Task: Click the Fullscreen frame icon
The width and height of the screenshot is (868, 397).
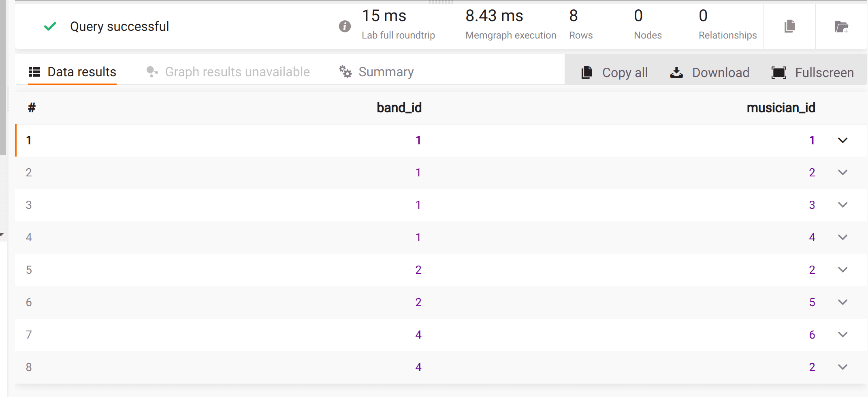Action: coord(778,73)
